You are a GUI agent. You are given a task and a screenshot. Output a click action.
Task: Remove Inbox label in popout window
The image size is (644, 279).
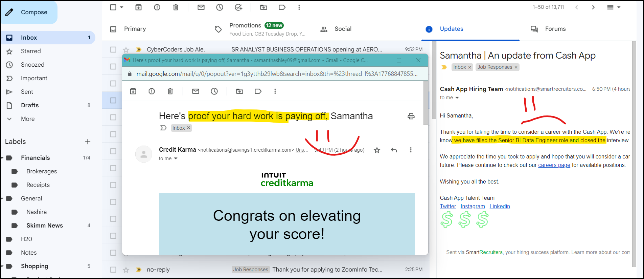click(188, 128)
